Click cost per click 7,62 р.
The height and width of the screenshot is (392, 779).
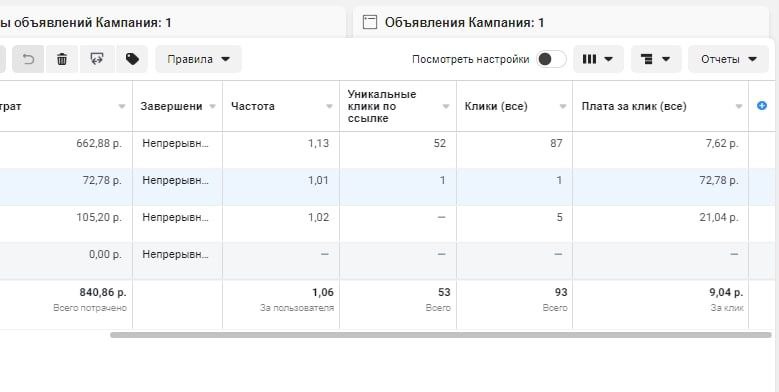(722, 143)
